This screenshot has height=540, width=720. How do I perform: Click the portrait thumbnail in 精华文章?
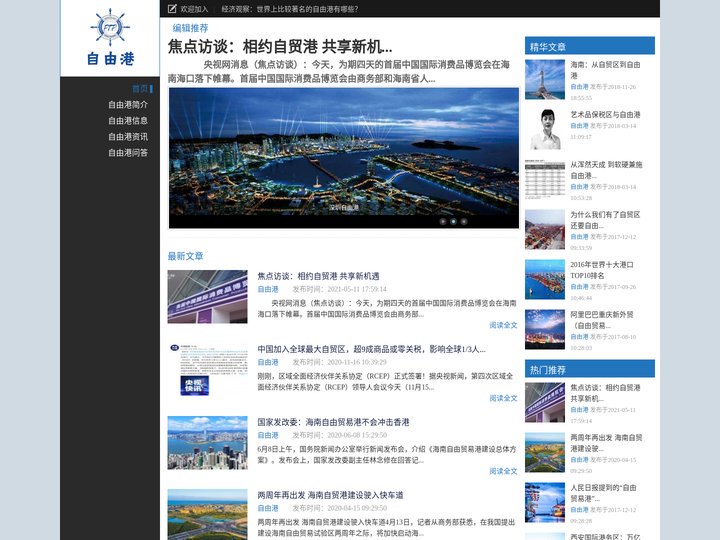(x=545, y=129)
